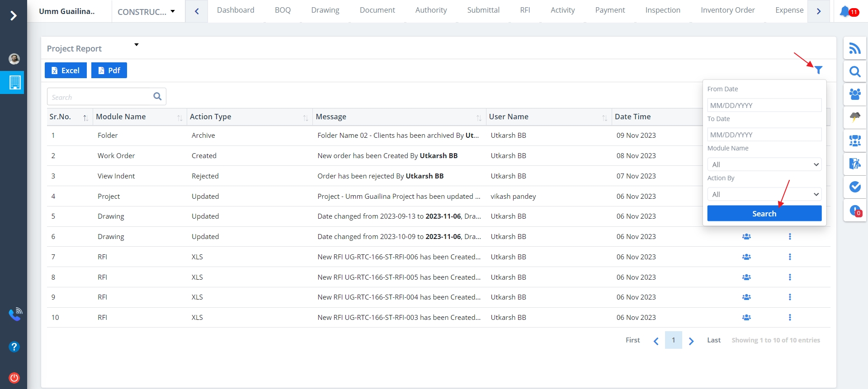
Task: Click the filter funnel icon
Action: (818, 70)
